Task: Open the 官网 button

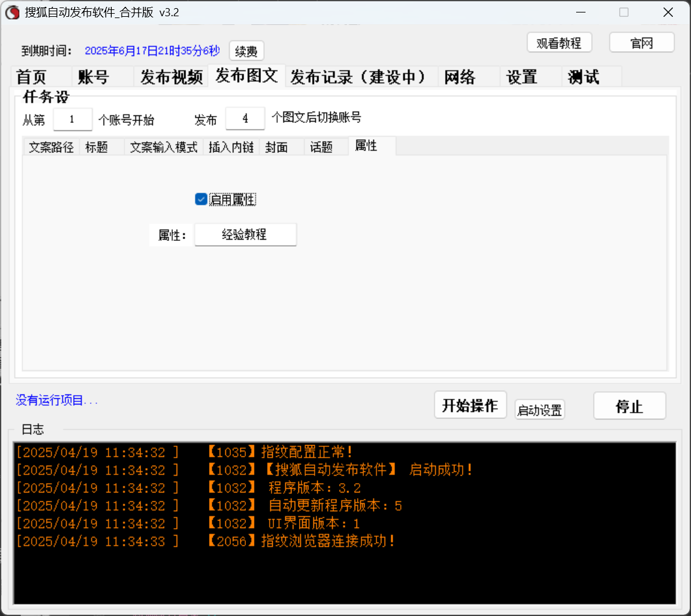Action: [x=642, y=42]
